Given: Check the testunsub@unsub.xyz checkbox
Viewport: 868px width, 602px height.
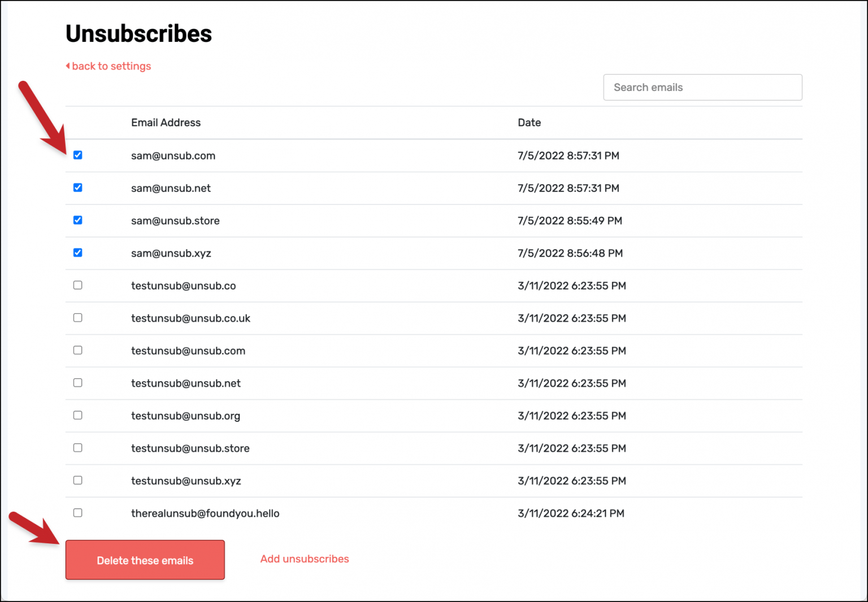Looking at the screenshot, I should point(78,480).
